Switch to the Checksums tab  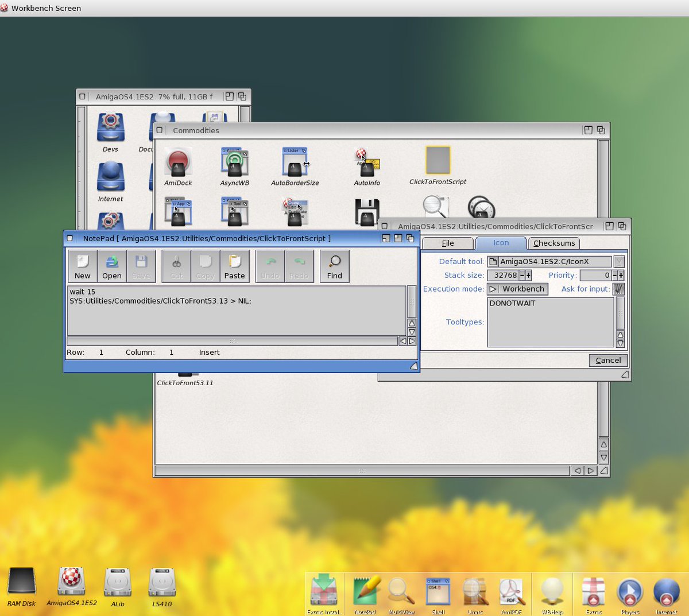point(554,243)
